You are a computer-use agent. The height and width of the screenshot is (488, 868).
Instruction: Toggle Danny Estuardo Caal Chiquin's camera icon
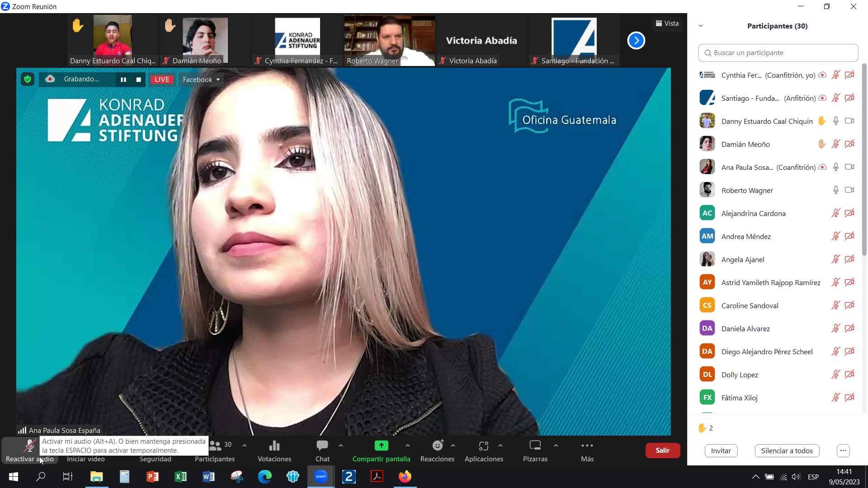(x=849, y=121)
